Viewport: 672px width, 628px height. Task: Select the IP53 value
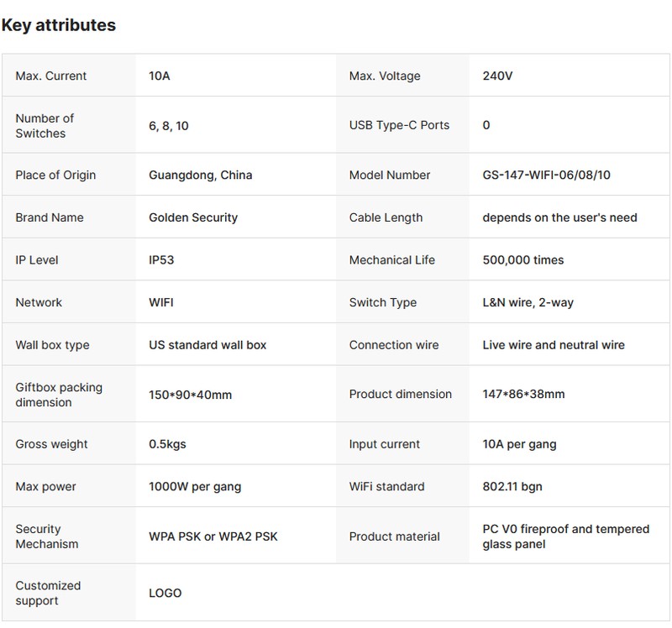coord(161,259)
